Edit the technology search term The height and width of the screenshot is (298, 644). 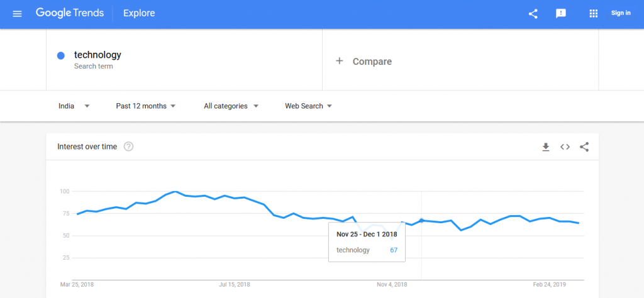(x=97, y=55)
